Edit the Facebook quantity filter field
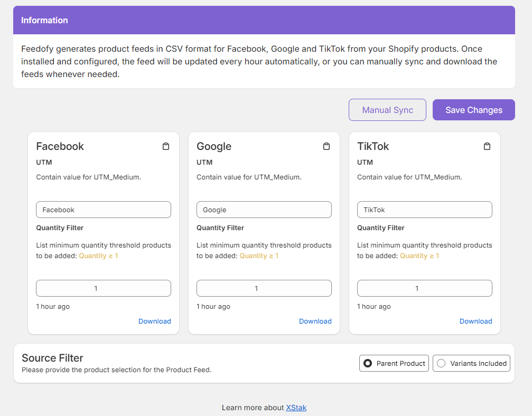 [104, 288]
